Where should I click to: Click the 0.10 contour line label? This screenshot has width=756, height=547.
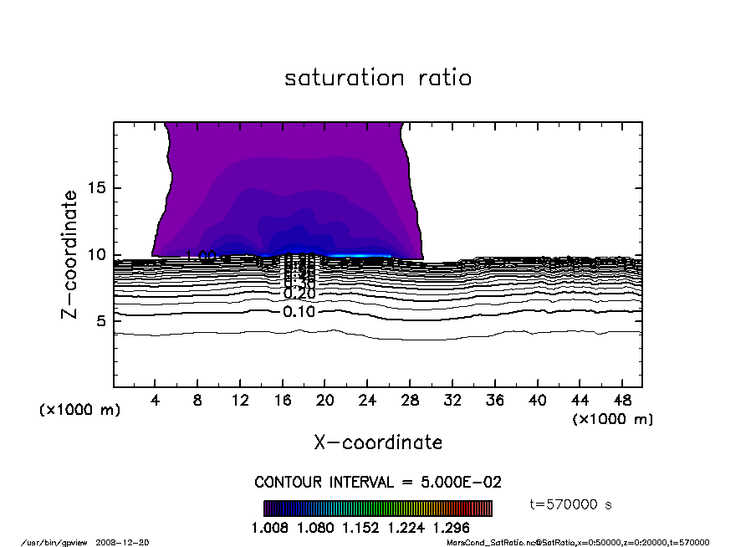point(299,312)
